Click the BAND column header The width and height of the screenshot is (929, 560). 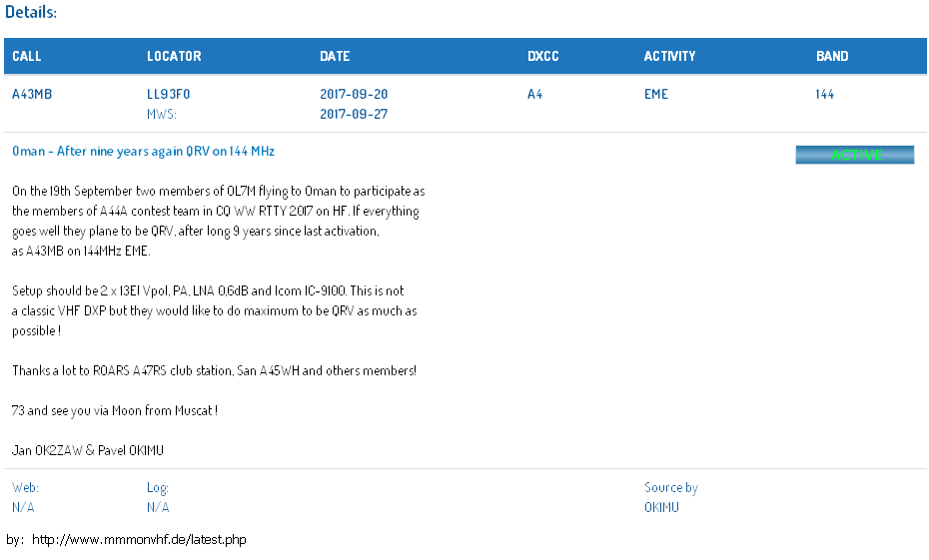[832, 56]
